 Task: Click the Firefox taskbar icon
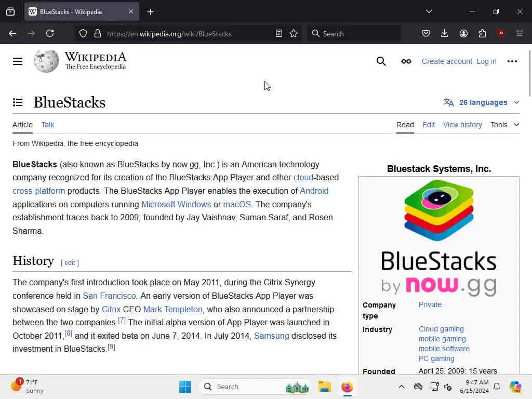tap(347, 387)
